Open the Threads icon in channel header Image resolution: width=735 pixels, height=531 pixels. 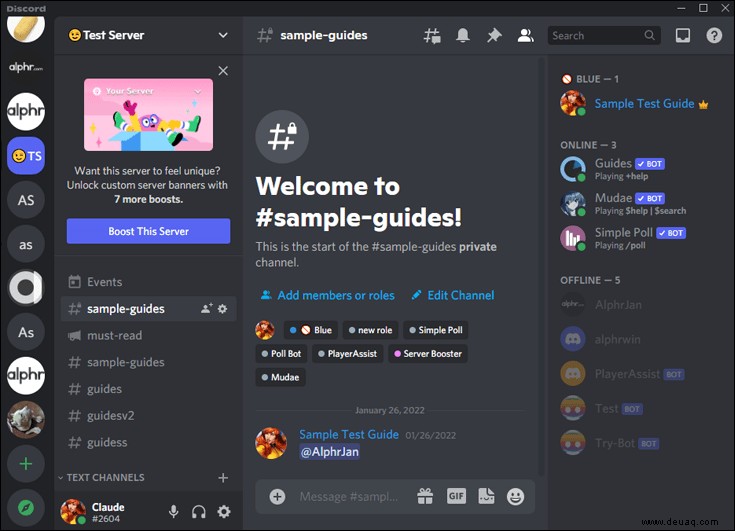[432, 36]
